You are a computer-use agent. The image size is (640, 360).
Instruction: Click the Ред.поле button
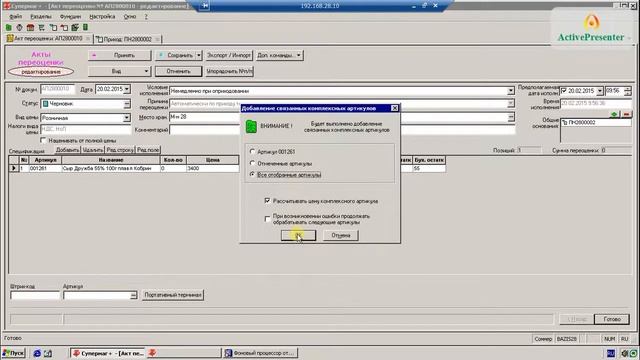[x=148, y=150]
